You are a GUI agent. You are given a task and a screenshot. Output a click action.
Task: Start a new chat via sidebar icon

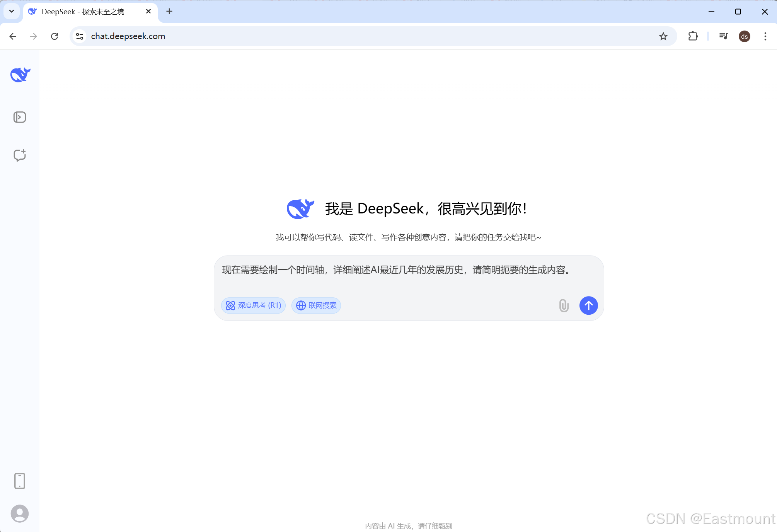20,155
